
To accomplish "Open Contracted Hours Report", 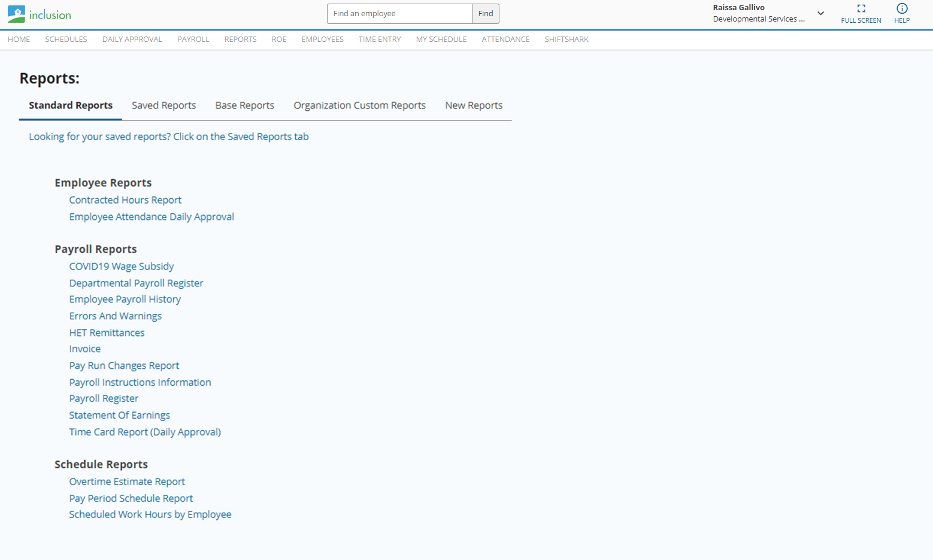I will click(x=125, y=200).
